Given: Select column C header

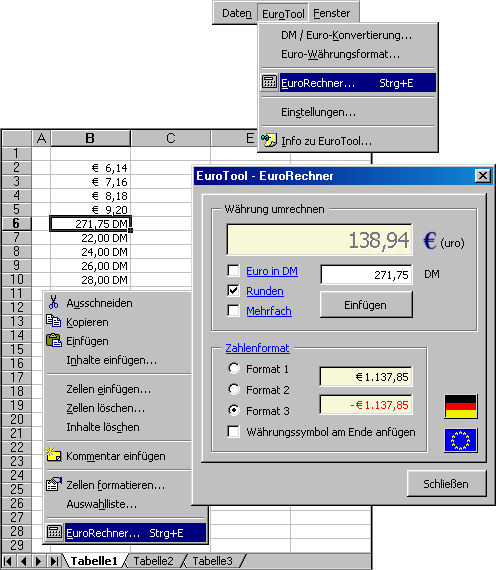Looking at the screenshot, I should click(x=171, y=139).
